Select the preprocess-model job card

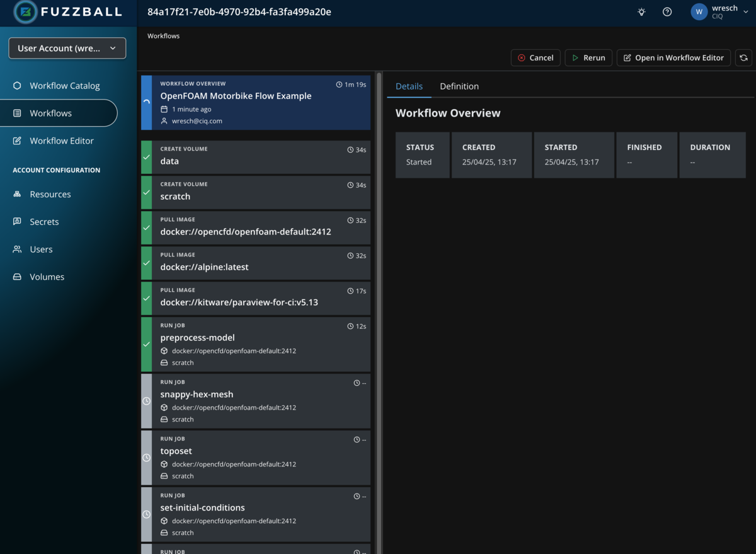255,343
